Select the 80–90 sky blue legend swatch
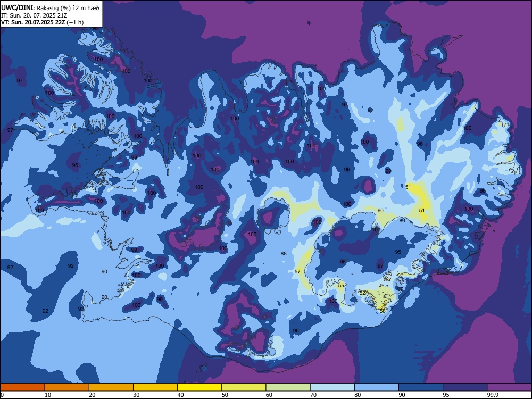Viewport: 532px width, 399px height. 377,387
